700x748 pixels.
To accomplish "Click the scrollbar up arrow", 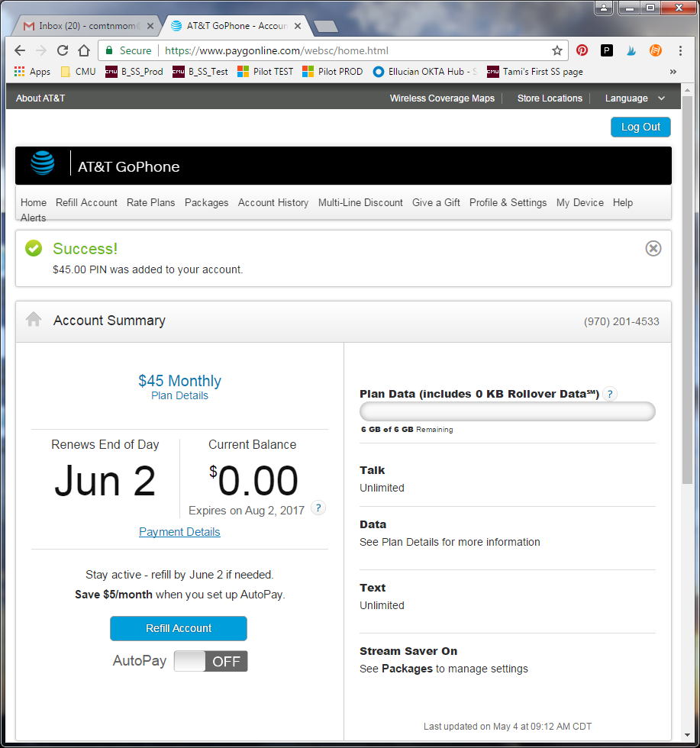I will click(687, 90).
